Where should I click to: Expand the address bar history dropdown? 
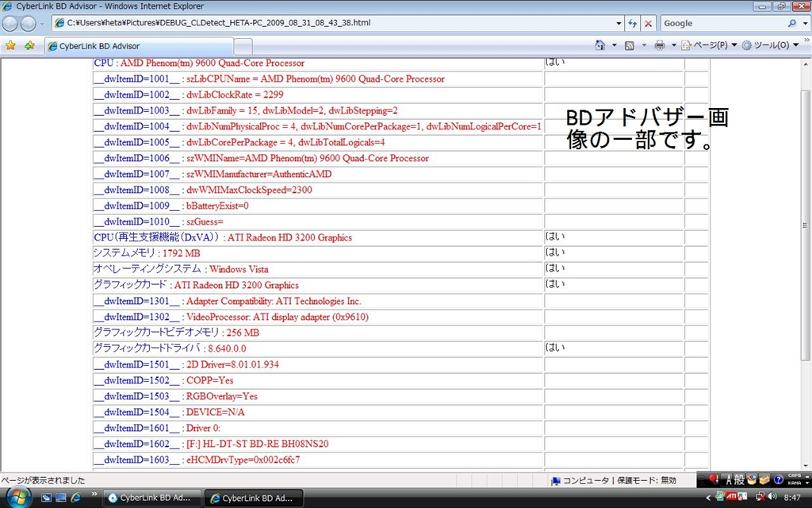(619, 23)
